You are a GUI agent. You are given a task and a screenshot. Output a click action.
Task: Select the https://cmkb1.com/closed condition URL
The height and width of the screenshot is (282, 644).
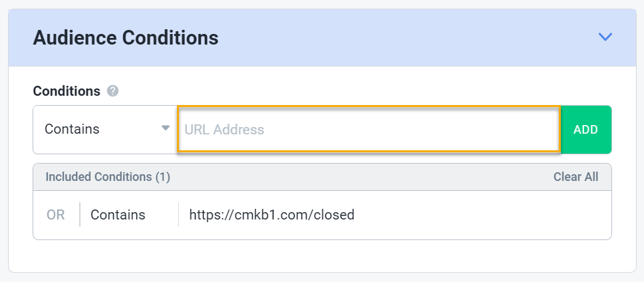click(x=271, y=215)
